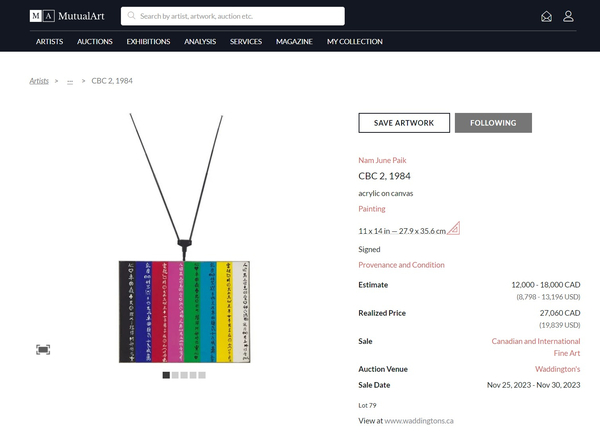The width and height of the screenshot is (600, 433).
Task: Open the Nam June Paik artist link
Action: pyautogui.click(x=382, y=160)
